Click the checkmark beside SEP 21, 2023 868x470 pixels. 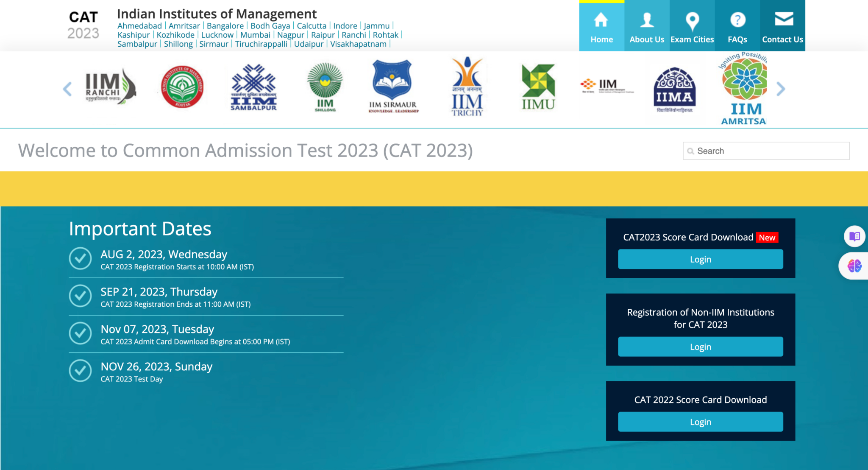tap(80, 296)
